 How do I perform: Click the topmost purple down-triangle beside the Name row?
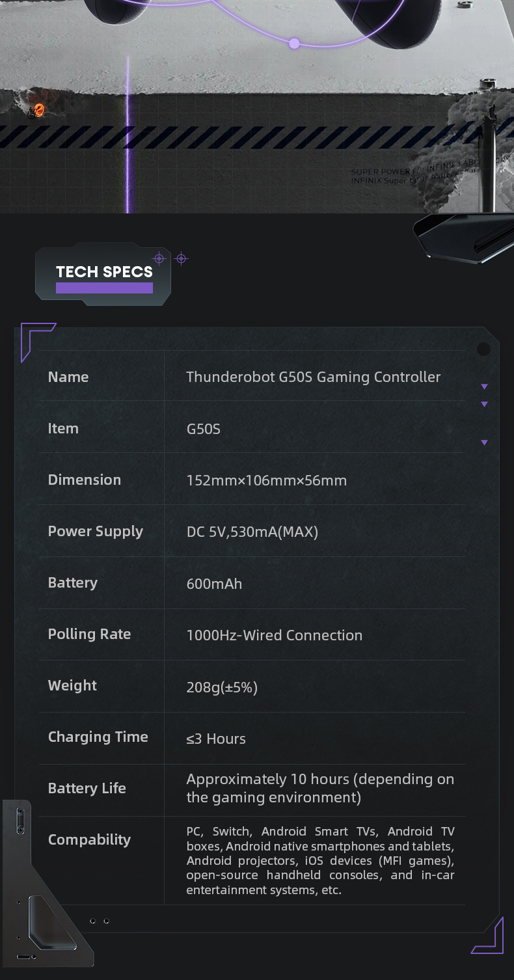484,387
